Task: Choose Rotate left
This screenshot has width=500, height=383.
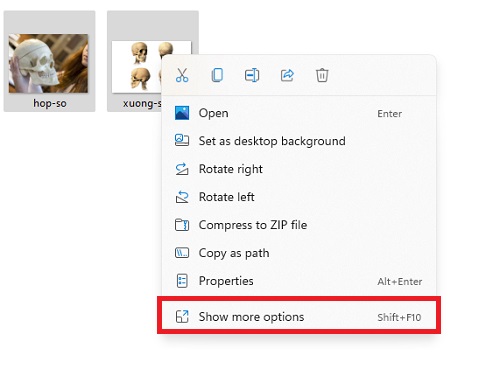Action: (x=299, y=197)
